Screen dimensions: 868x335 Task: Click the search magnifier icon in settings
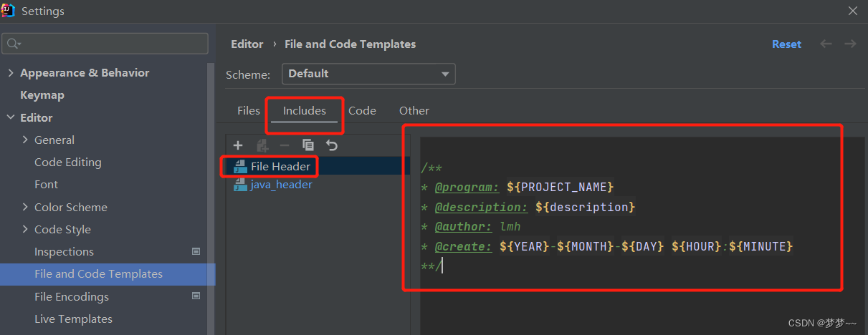point(13,44)
